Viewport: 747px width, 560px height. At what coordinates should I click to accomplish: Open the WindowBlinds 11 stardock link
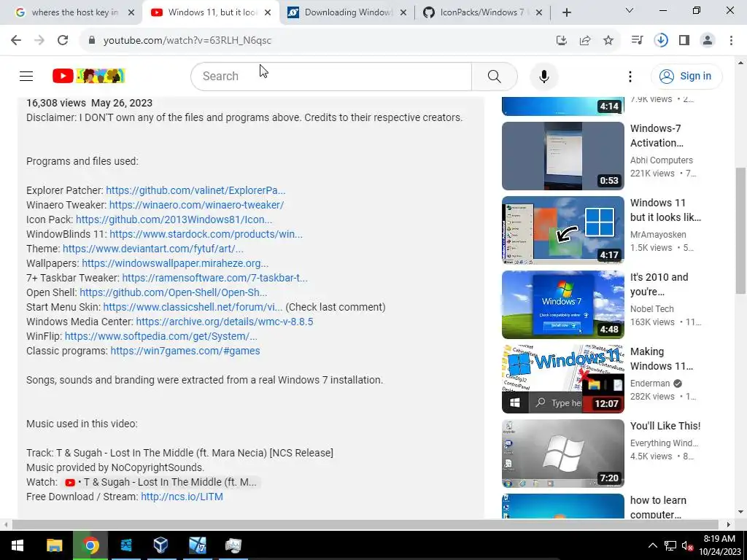pos(206,234)
